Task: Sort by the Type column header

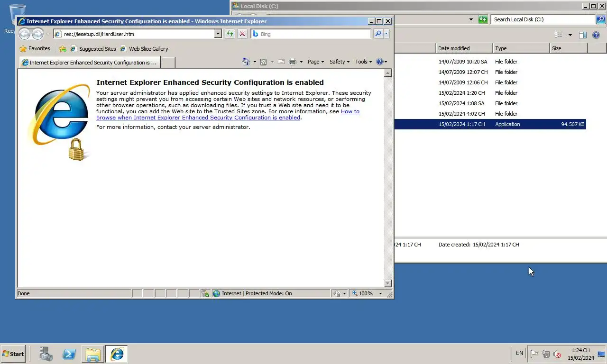Action: tap(521, 48)
